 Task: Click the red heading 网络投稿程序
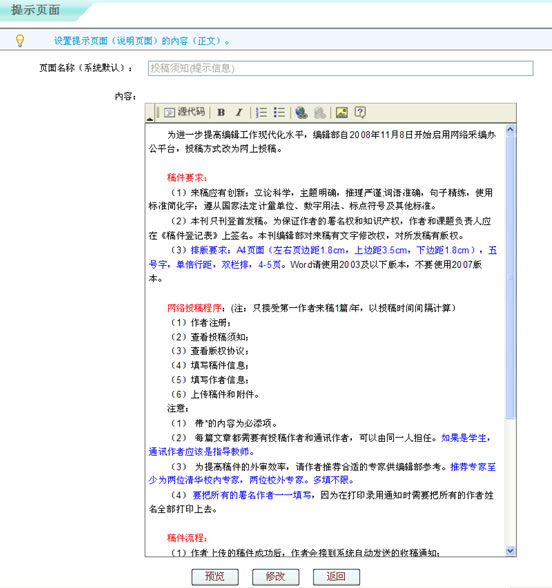pos(194,308)
